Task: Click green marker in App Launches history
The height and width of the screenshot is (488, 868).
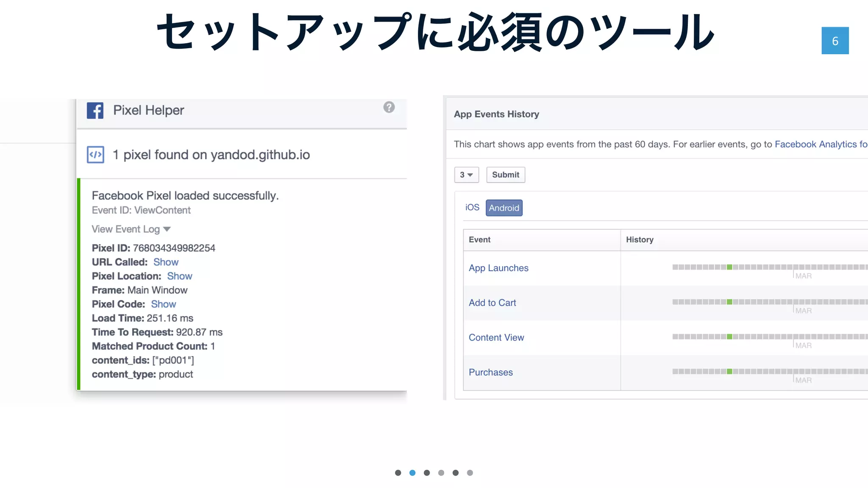Action: [729, 267]
